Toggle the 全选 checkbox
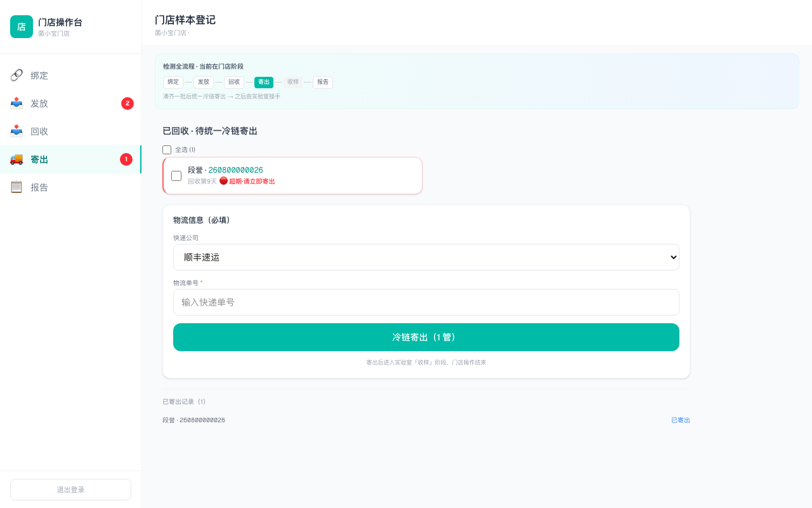812x508 pixels. coord(167,150)
